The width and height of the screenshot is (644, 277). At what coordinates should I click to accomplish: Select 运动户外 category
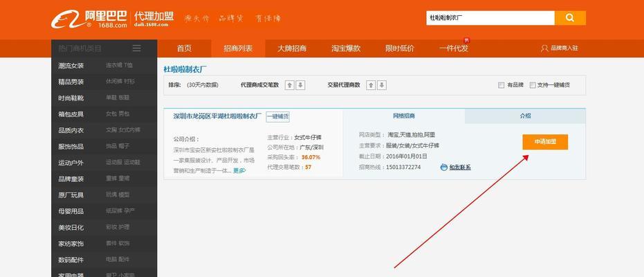(71, 163)
